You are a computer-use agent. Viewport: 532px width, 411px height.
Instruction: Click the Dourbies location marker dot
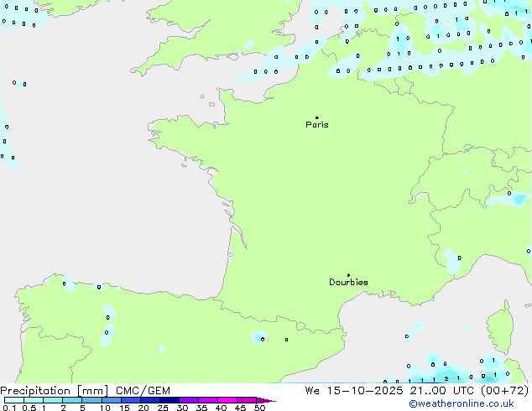pyautogui.click(x=348, y=275)
